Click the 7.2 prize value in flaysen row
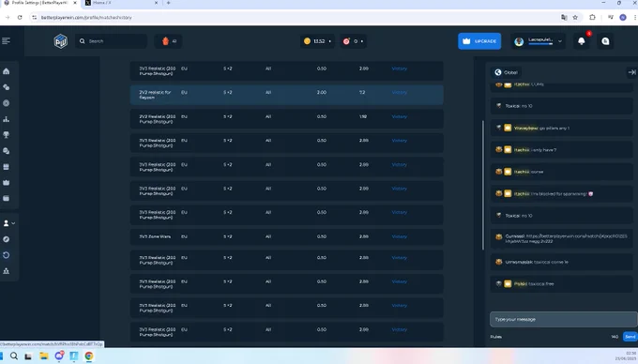 pos(362,92)
